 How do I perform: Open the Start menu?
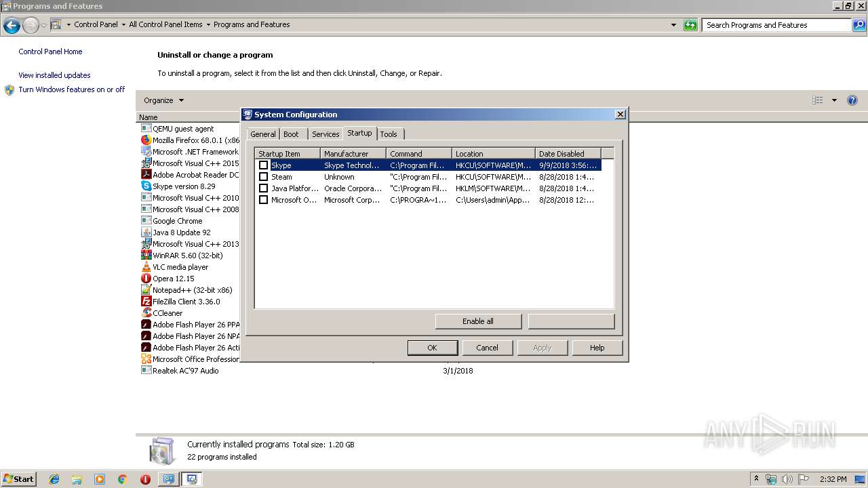[19, 479]
